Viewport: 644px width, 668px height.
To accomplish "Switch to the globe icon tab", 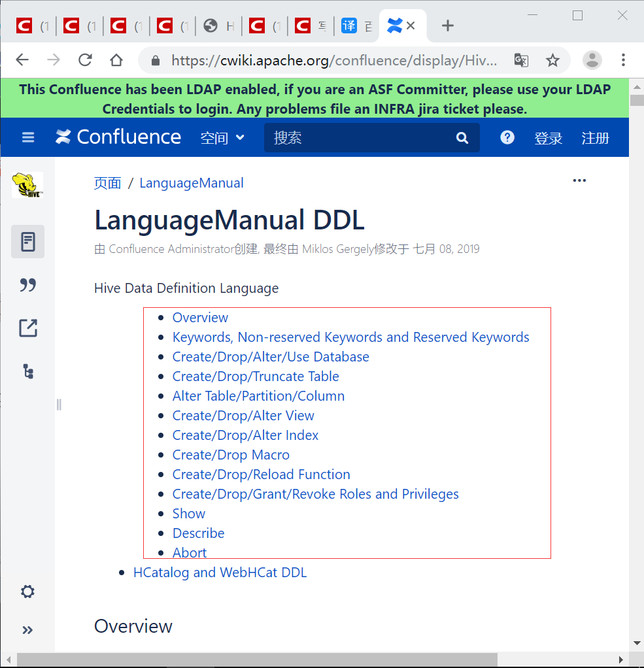I will pos(218,26).
